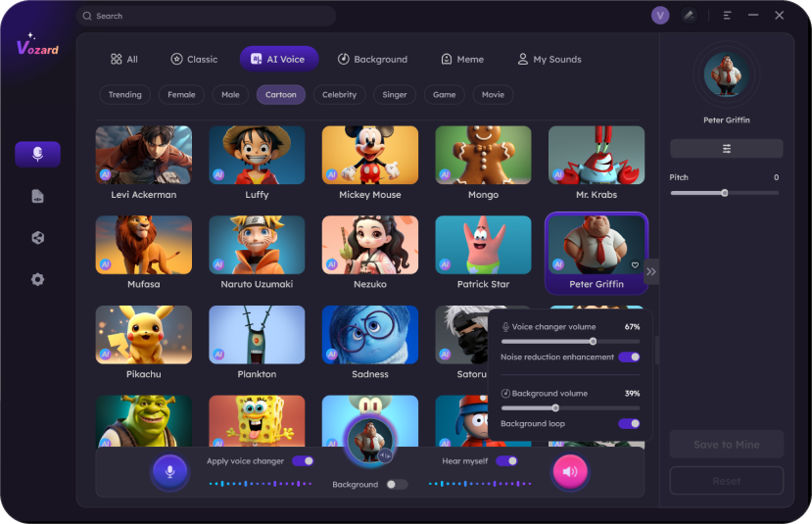812x524 pixels.
Task: Adjust the Voice changer volume slider
Action: coord(570,341)
